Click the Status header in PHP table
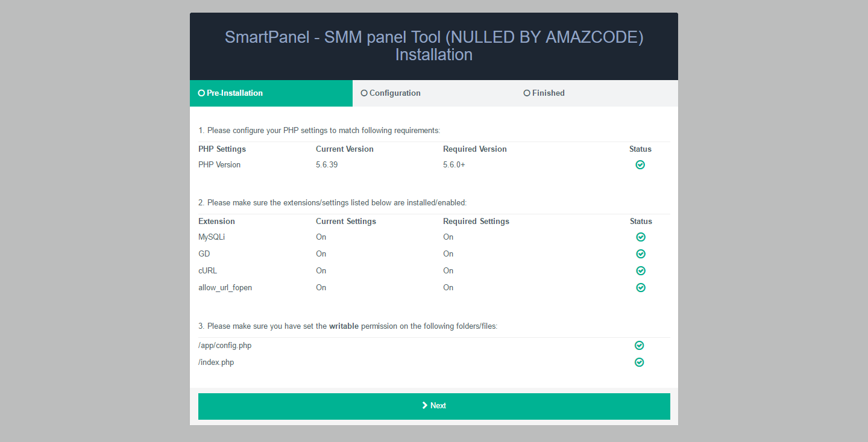Viewport: 868px width, 442px height. pyautogui.click(x=640, y=149)
